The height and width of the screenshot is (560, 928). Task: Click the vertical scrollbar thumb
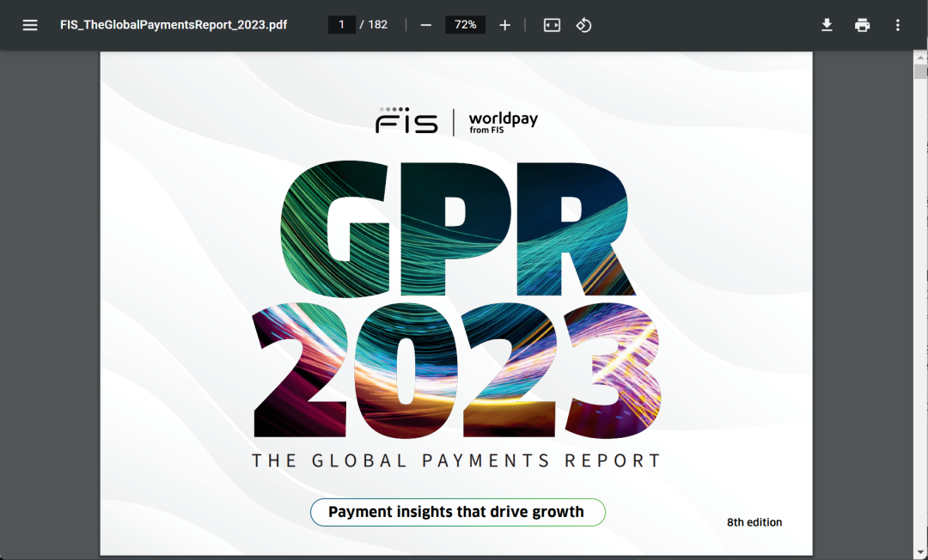[x=920, y=71]
